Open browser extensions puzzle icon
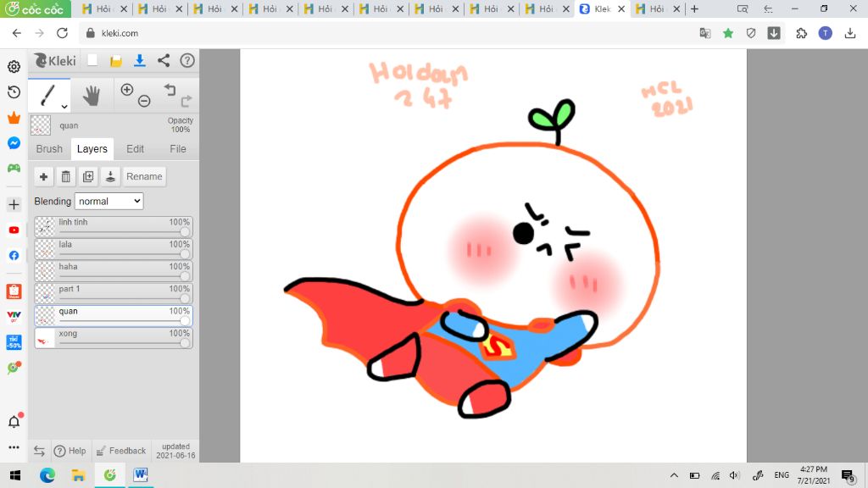The height and width of the screenshot is (488, 868). pos(801,33)
